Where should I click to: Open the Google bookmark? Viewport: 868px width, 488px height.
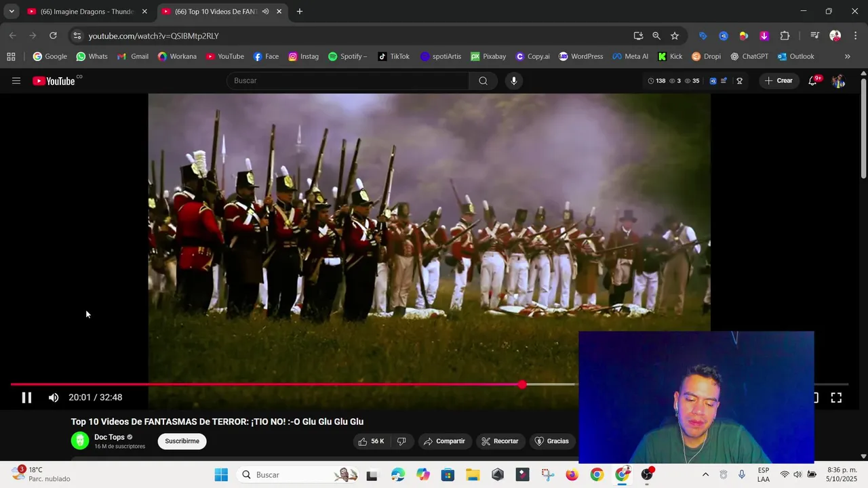click(x=50, y=56)
